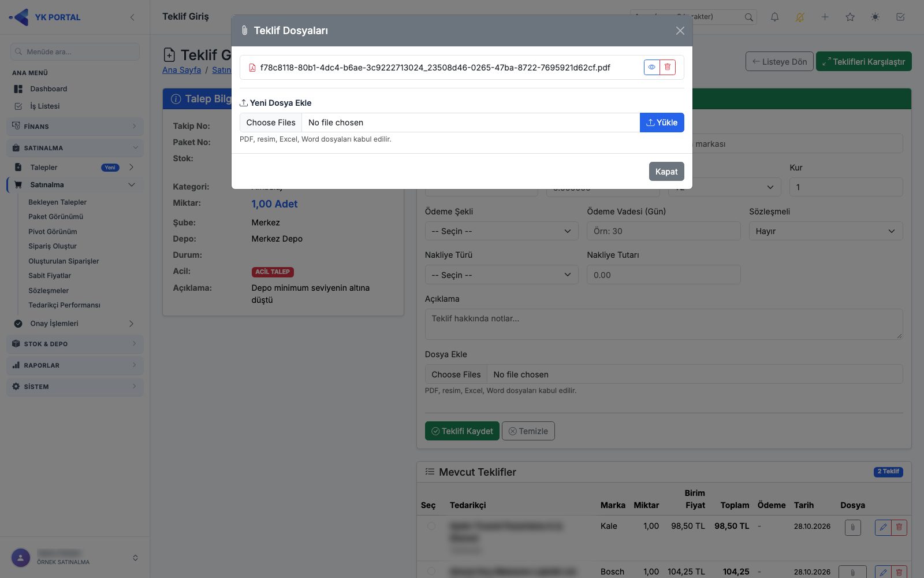
Task: Click the Ana Sayfa breadcrumb link
Action: click(181, 70)
